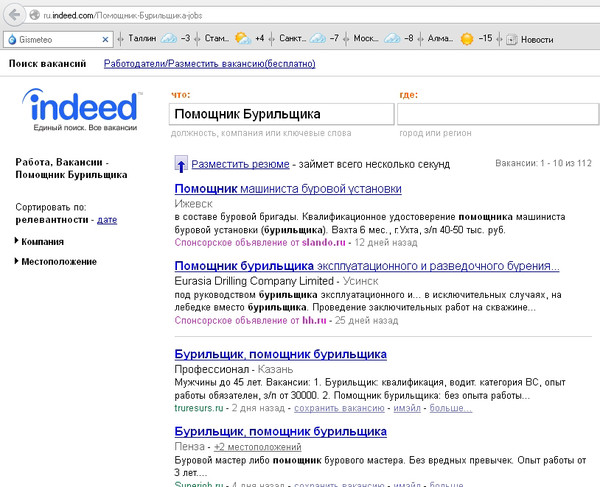This screenshot has width=600, height=487.
Task: Click the Новости news icon
Action: click(x=512, y=39)
